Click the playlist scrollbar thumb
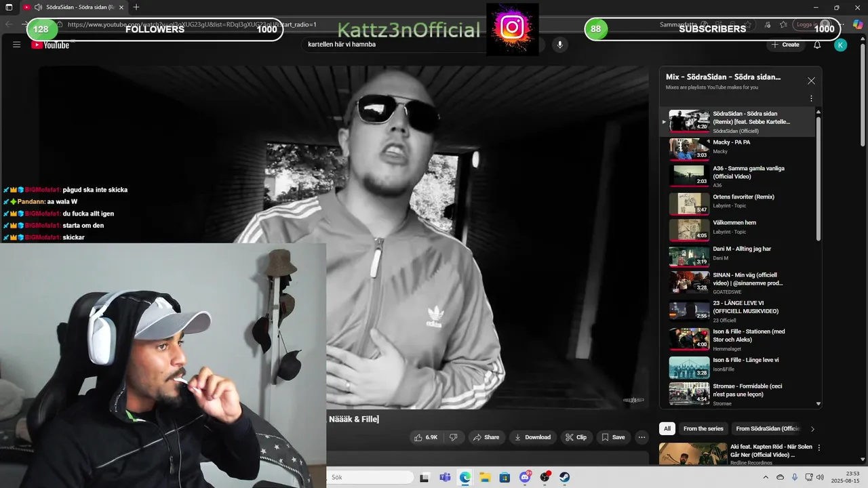The width and height of the screenshot is (868, 488). pos(818,178)
